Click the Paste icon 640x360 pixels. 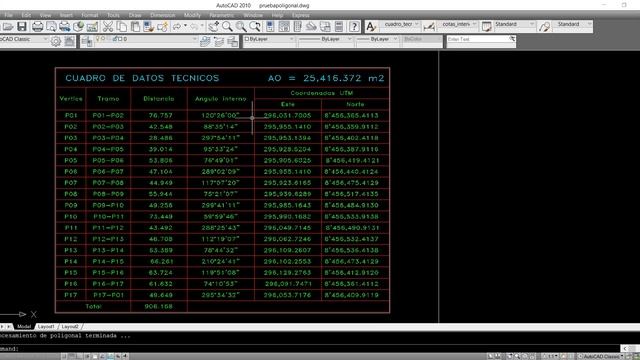(x=135, y=27)
